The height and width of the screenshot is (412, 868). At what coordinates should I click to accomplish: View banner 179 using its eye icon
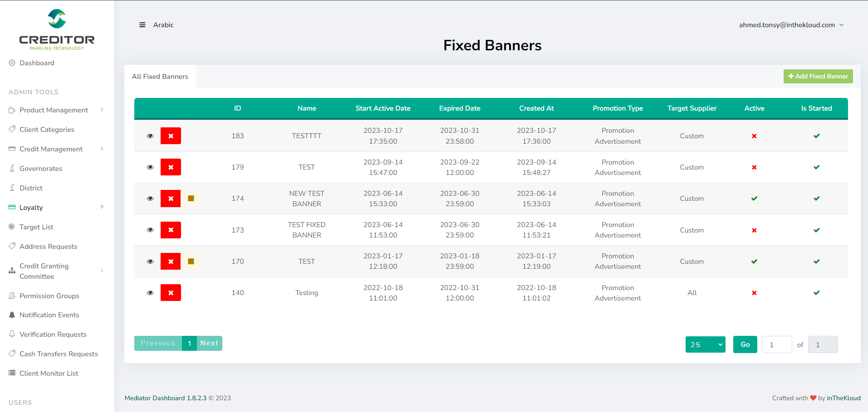click(150, 167)
